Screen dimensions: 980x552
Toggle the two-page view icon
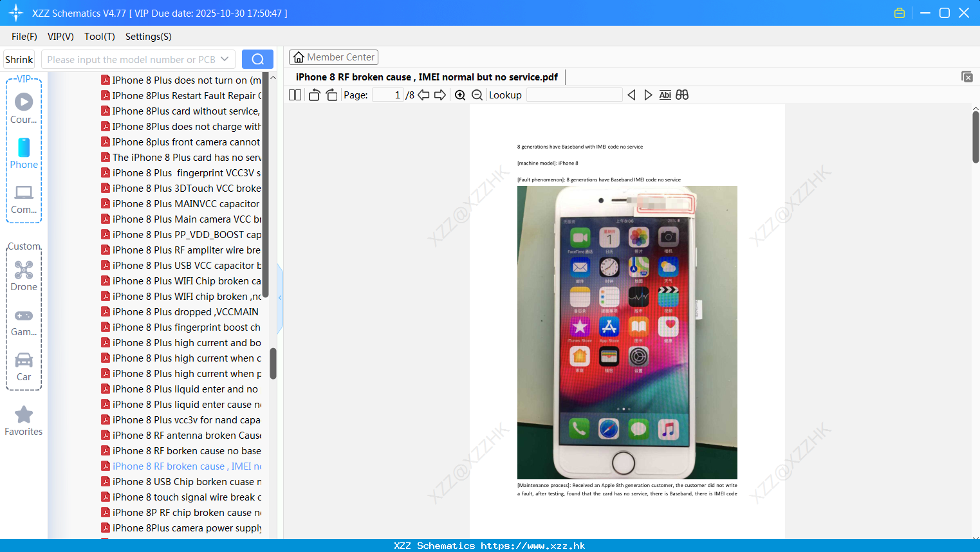click(295, 95)
